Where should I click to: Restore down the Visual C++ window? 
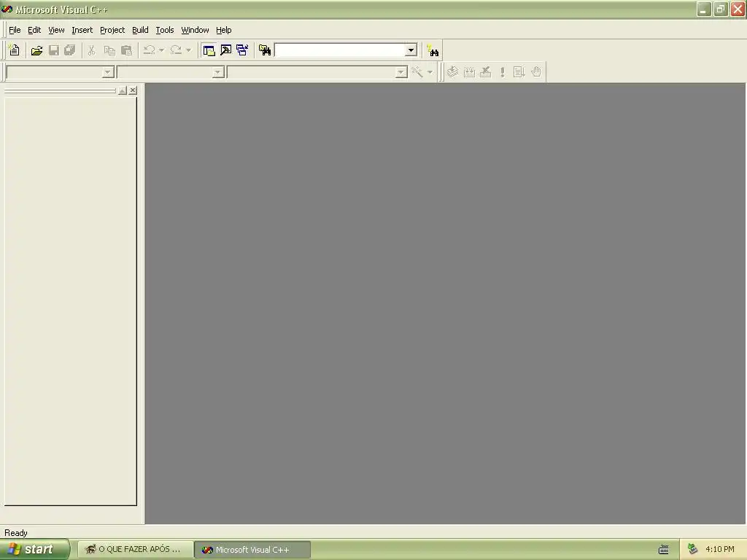pyautogui.click(x=721, y=9)
